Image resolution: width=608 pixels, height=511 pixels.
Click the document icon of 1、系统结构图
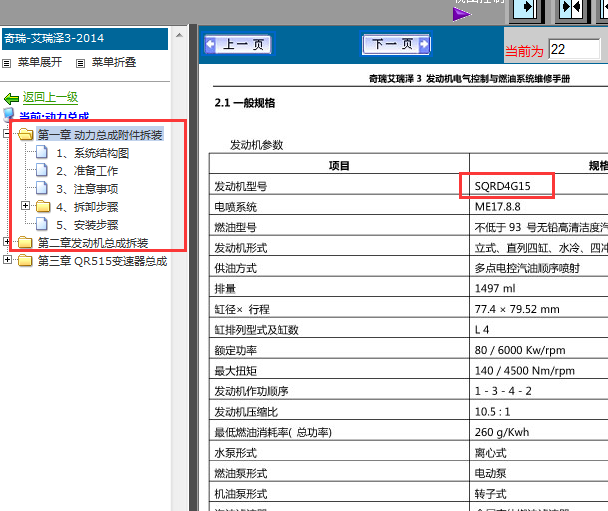click(x=42, y=152)
